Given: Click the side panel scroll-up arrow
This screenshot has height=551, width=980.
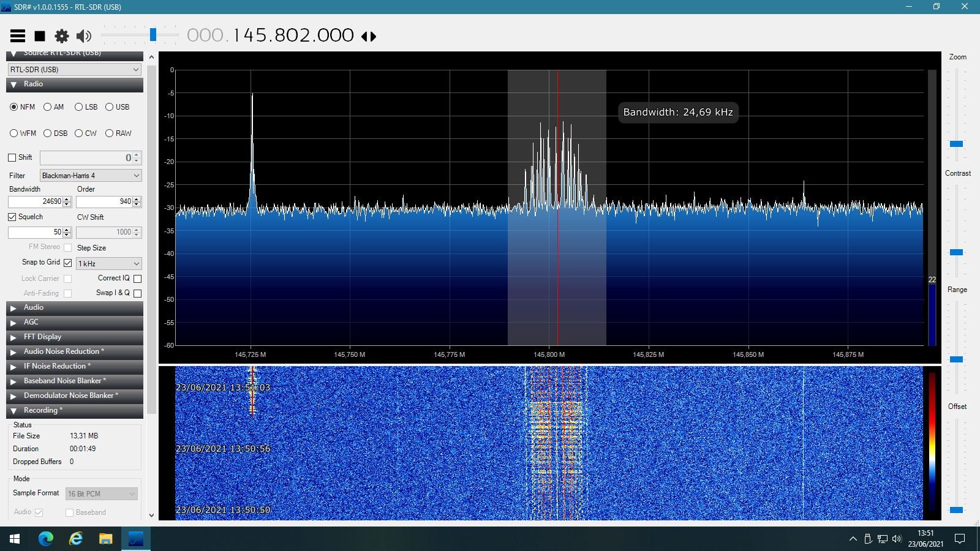Looking at the screenshot, I should (152, 57).
